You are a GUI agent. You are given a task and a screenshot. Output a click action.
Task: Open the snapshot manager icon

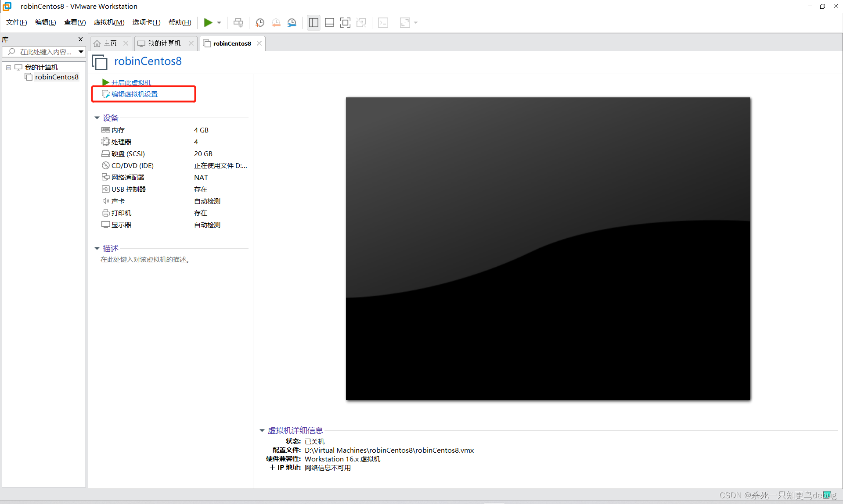coord(292,22)
